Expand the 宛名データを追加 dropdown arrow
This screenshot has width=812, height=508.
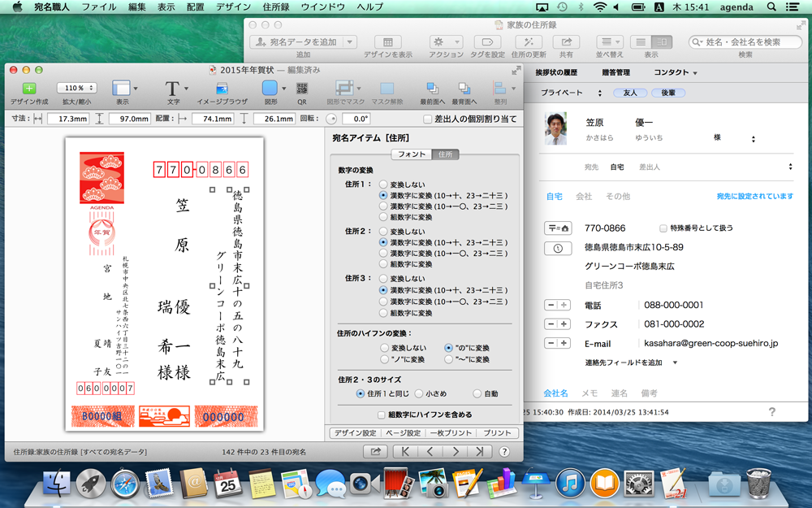coord(349,42)
